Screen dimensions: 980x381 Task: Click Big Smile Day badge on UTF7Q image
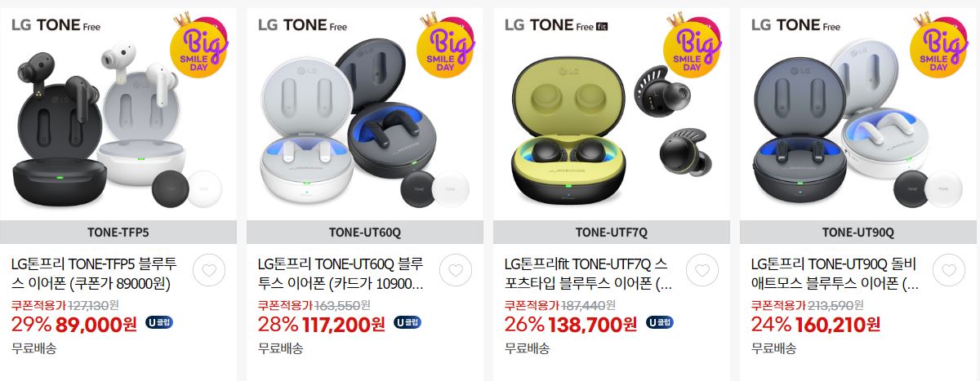[x=692, y=45]
